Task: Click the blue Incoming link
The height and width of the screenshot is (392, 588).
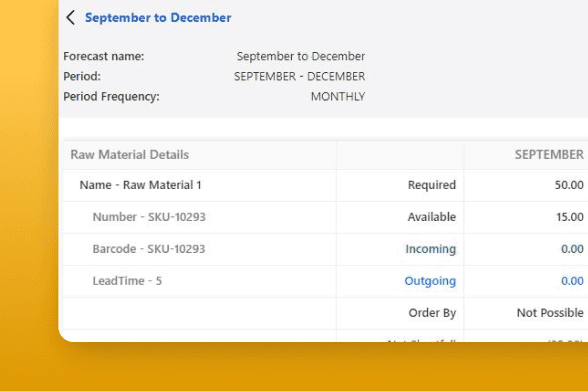Action: click(x=430, y=249)
